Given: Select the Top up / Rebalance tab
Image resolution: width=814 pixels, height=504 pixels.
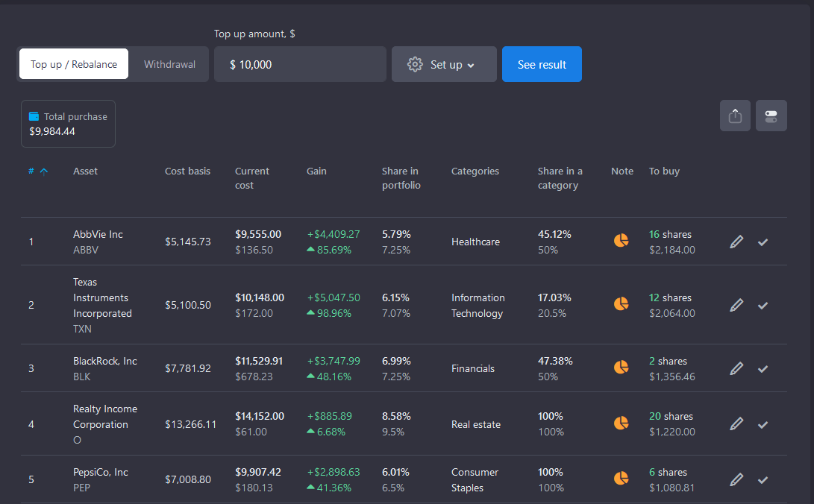Looking at the screenshot, I should click(73, 64).
